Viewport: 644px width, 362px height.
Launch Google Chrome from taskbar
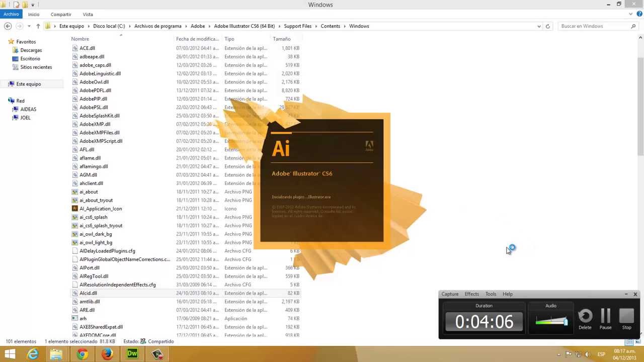click(x=82, y=354)
